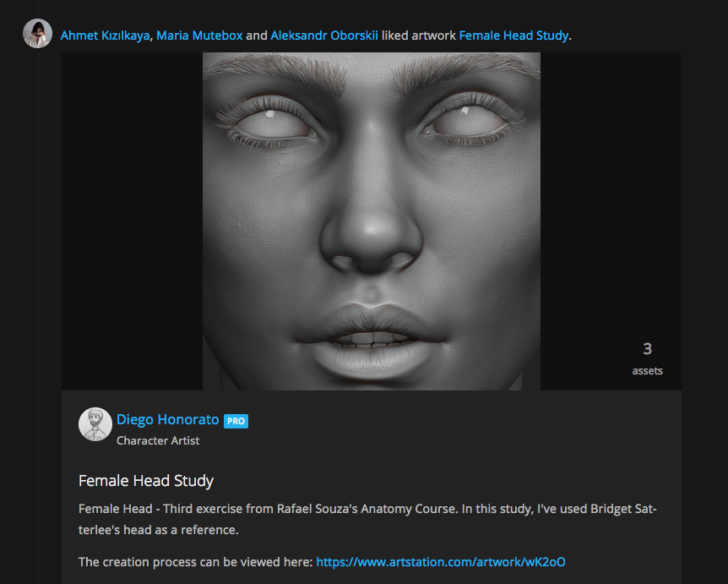This screenshot has height=584, width=728.
Task: Open Ahmet Kızılkaya's profile link
Action: coord(105,35)
